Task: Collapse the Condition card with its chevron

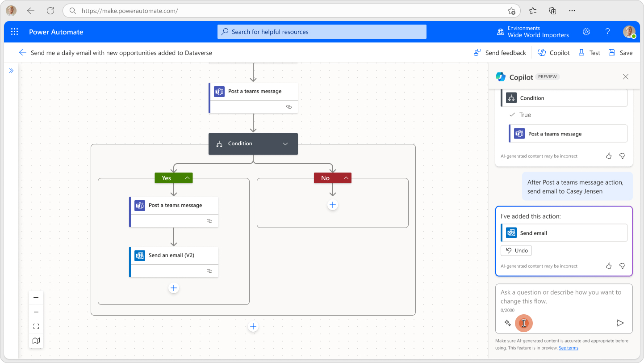Action: pos(285,144)
